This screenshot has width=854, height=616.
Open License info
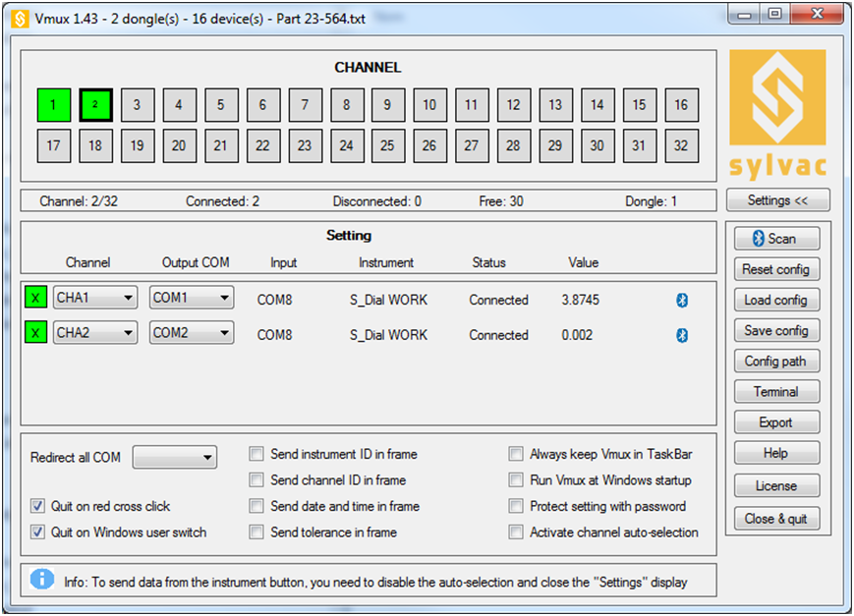pyautogui.click(x=776, y=486)
